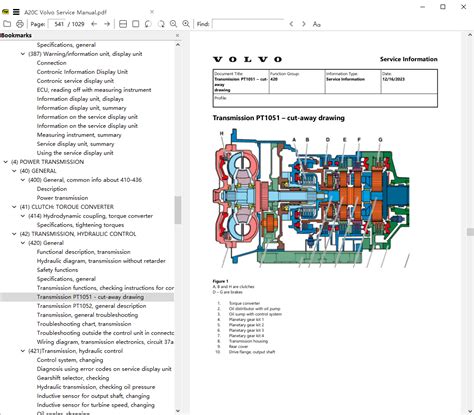Viewport: 474px width, 415px height.
Task: Click the Find search field
Action: coord(248,24)
